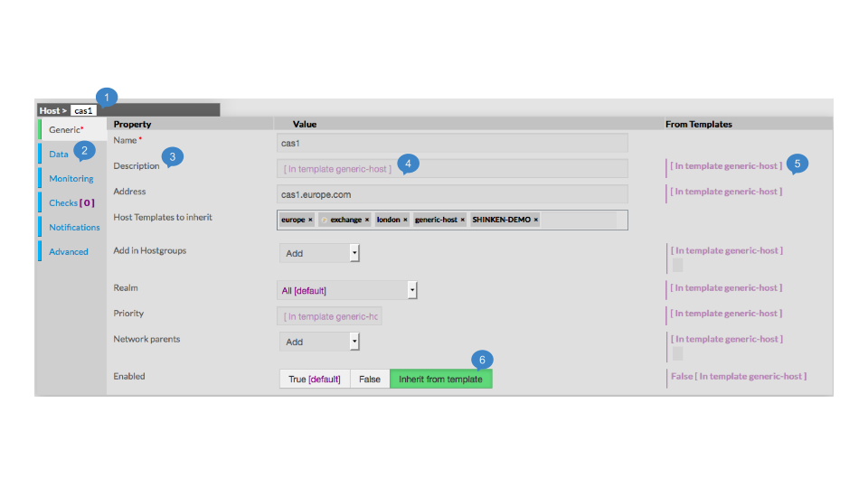Click annotation marker number 3
This screenshot has width=868, height=488.
[x=172, y=157]
